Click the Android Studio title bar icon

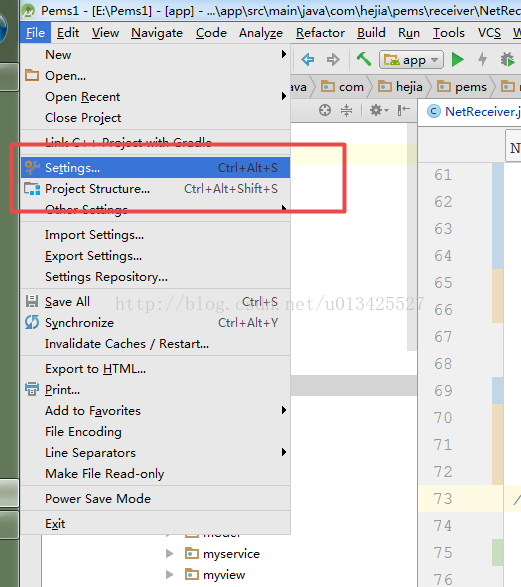pos(28,11)
